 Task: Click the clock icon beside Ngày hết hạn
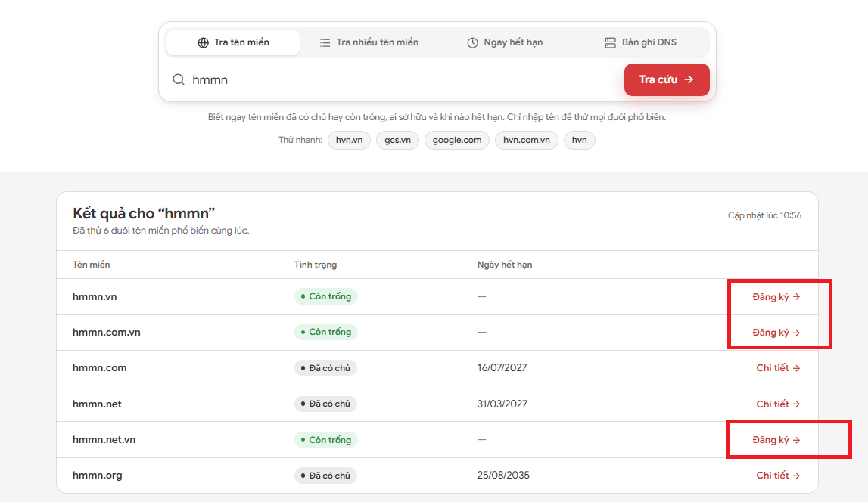click(472, 42)
